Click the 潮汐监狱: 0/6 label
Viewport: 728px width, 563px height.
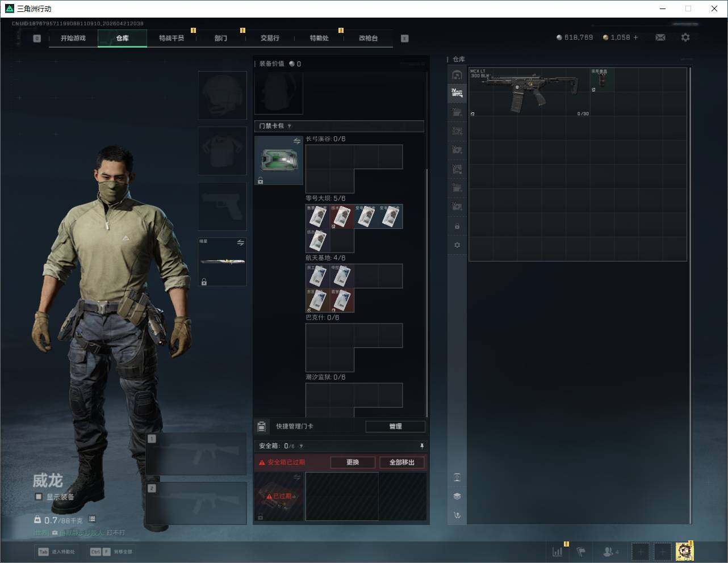[325, 377]
